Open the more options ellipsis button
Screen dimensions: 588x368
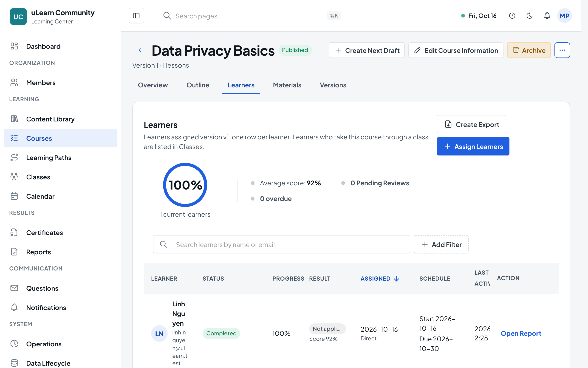pos(562,50)
